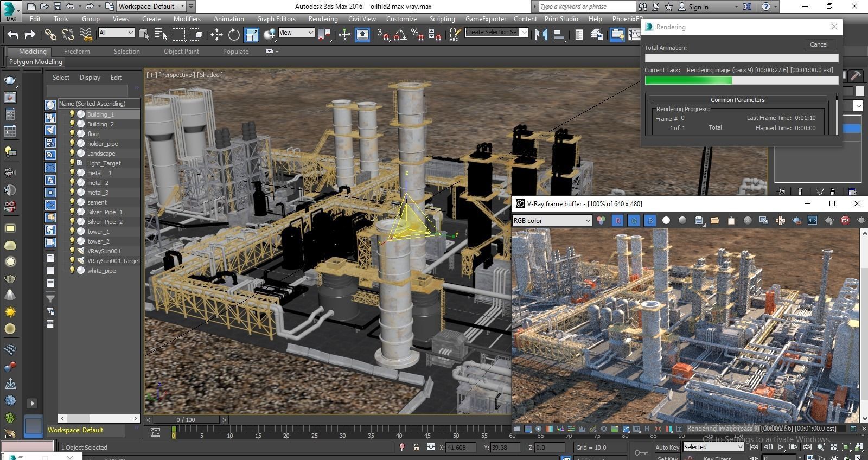Viewport: 868px width, 460px height.
Task: Choose the Select and Scale tool
Action: pos(252,35)
